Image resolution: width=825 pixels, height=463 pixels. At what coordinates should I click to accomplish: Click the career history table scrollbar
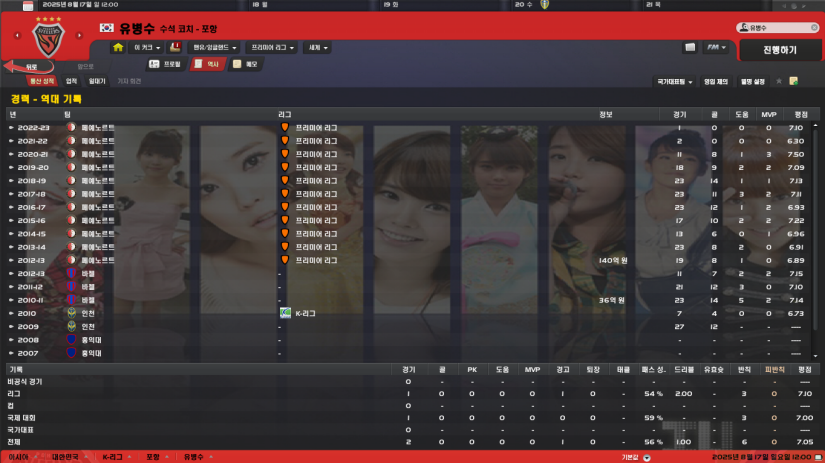[x=816, y=241]
